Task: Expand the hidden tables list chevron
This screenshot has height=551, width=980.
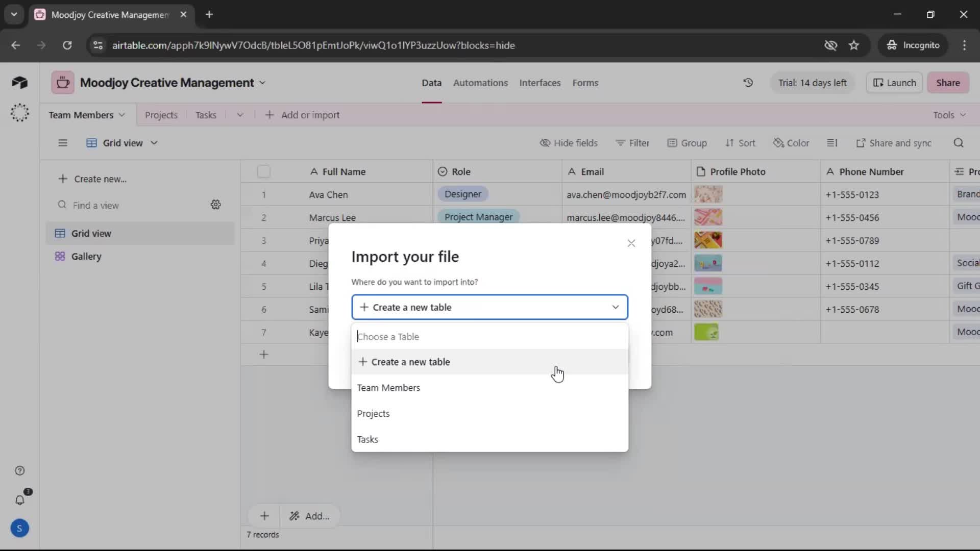Action: point(240,115)
